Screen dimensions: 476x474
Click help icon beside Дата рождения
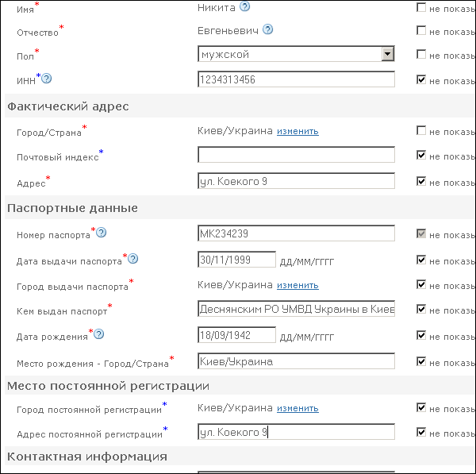98,334
